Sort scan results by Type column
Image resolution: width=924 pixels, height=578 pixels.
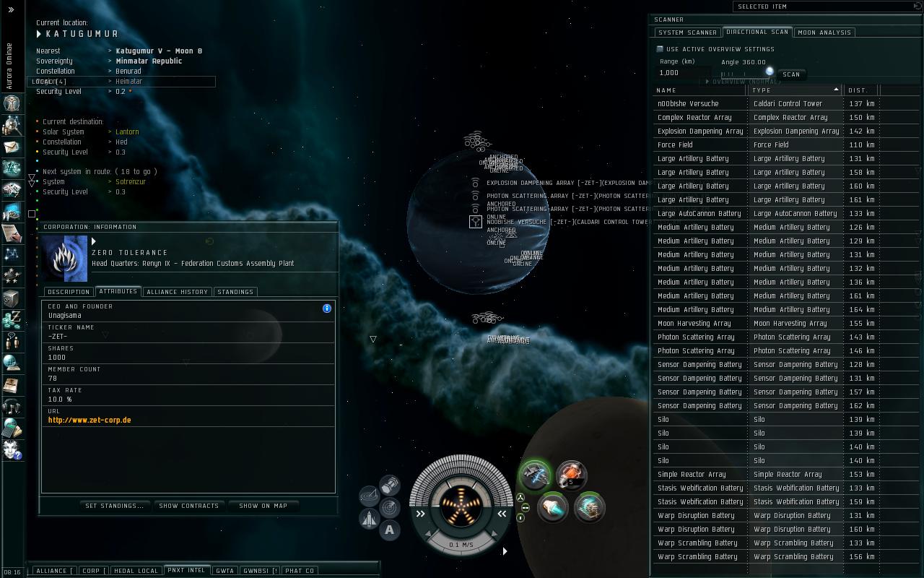tap(795, 90)
